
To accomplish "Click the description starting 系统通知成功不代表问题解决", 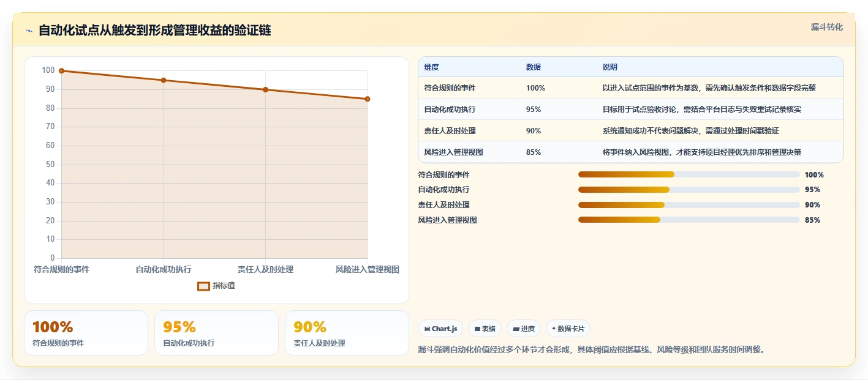I will tap(691, 131).
